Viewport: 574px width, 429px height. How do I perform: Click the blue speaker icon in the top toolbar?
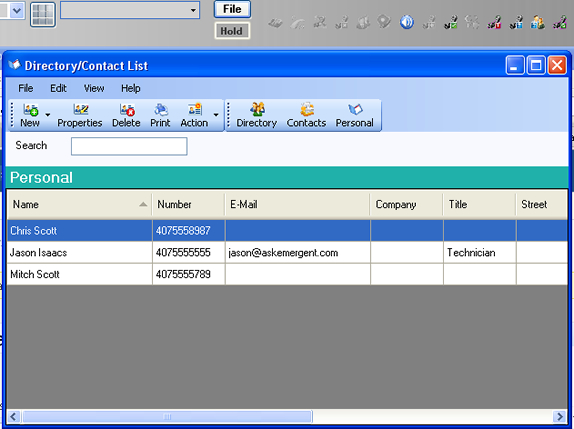pos(406,22)
